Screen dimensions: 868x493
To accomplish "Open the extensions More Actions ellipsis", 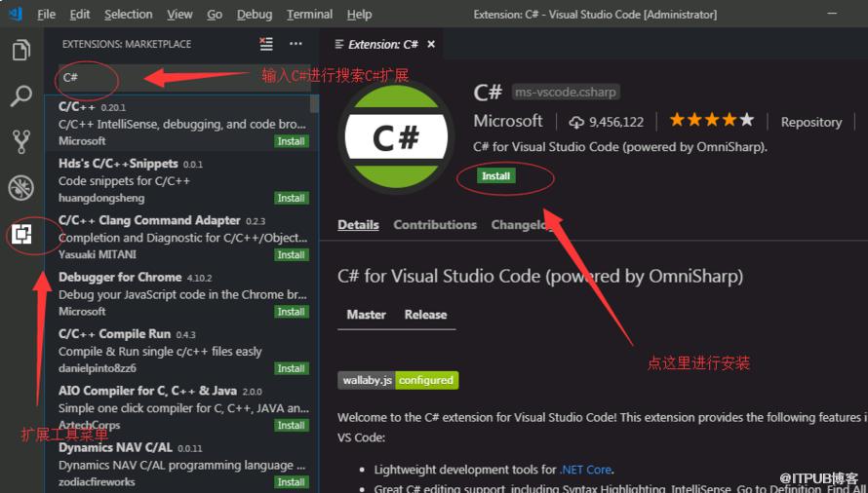I will tap(296, 44).
